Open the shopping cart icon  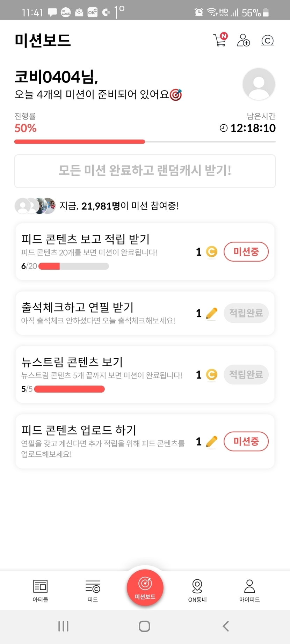click(220, 40)
